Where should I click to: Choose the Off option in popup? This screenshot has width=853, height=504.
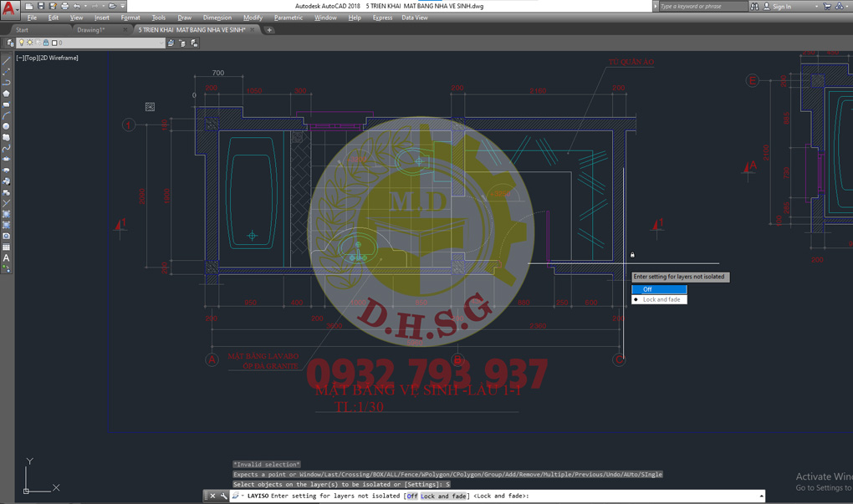(x=659, y=289)
